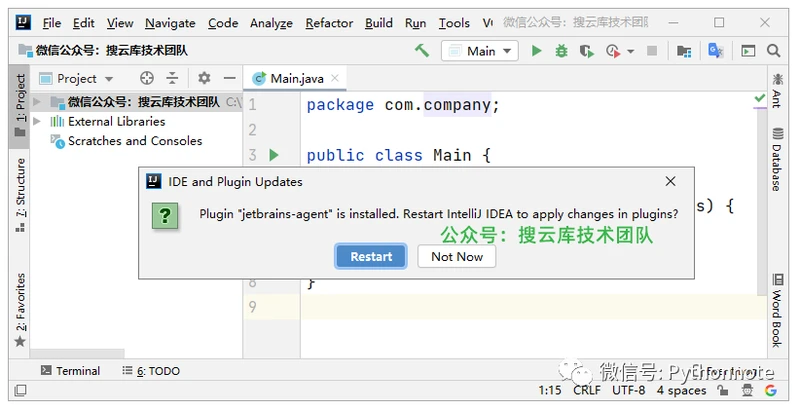Run with Coverage shield icon
Image resolution: width=800 pixels, height=410 pixels.
point(585,51)
